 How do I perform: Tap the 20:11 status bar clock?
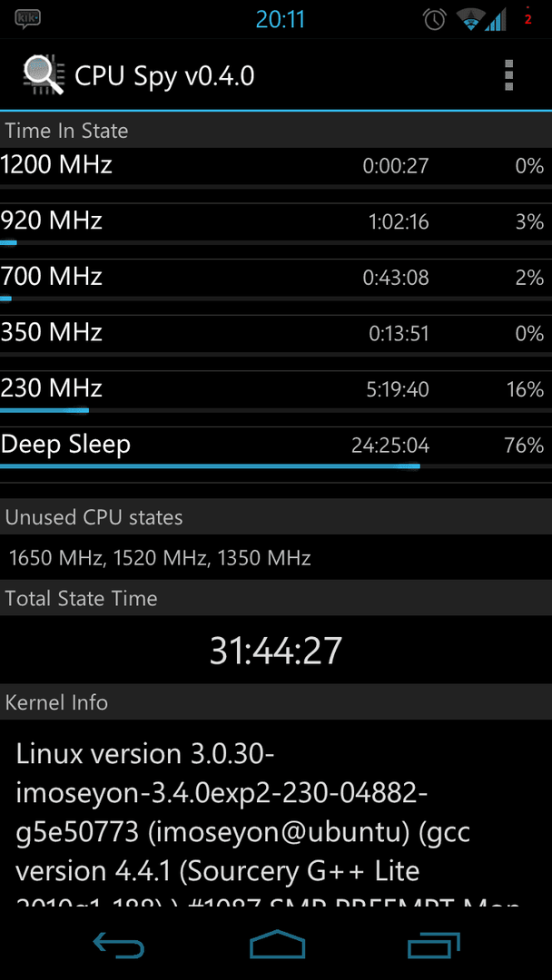click(280, 19)
